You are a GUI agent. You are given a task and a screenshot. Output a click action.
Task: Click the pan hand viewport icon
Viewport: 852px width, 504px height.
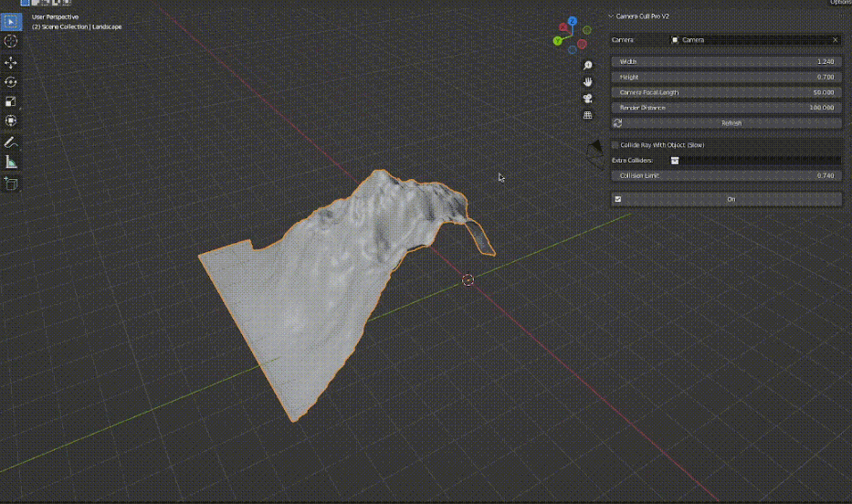pos(587,82)
